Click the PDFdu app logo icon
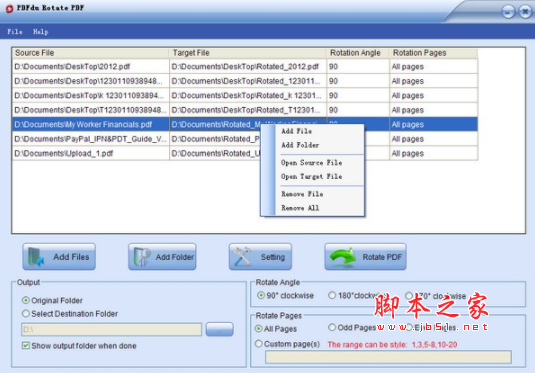 (x=9, y=8)
